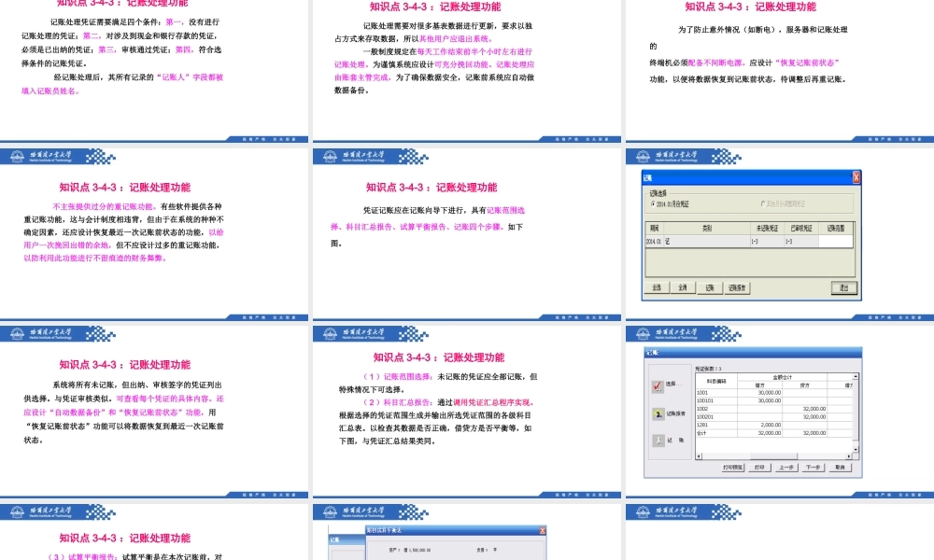Screen dimensions: 934x560
Task: Select the 选择 checkmark step icon in the 记账 wizard
Action: (657, 385)
